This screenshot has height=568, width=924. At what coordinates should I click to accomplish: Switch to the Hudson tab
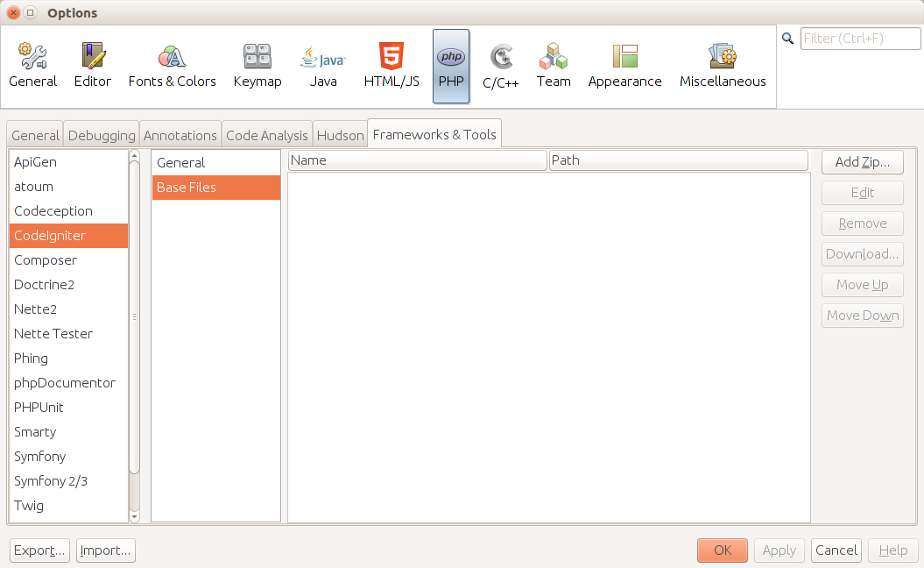[x=340, y=136]
